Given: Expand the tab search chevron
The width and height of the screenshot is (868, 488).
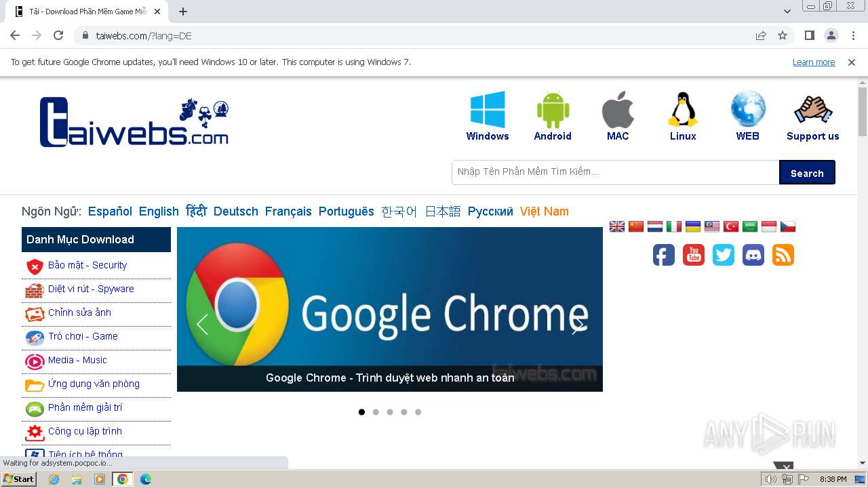Looking at the screenshot, I should (x=787, y=12).
